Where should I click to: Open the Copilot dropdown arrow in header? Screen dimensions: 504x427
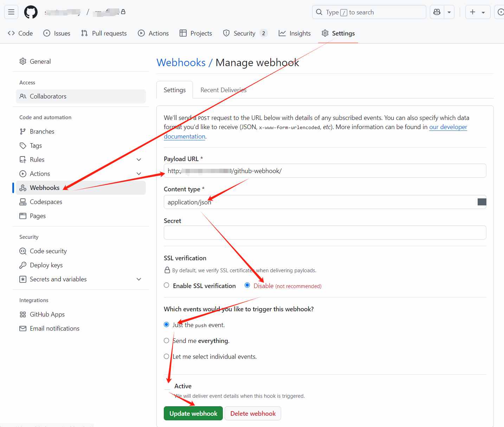point(449,12)
